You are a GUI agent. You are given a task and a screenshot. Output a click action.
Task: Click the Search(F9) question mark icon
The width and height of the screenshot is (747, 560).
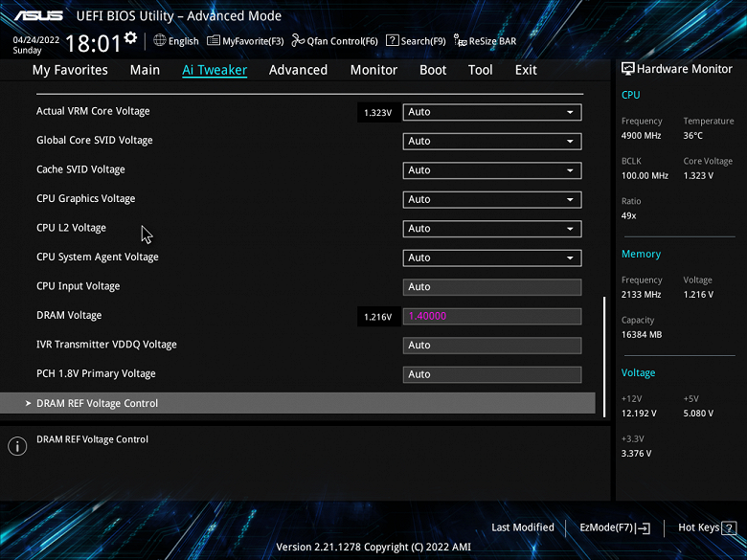[392, 40]
